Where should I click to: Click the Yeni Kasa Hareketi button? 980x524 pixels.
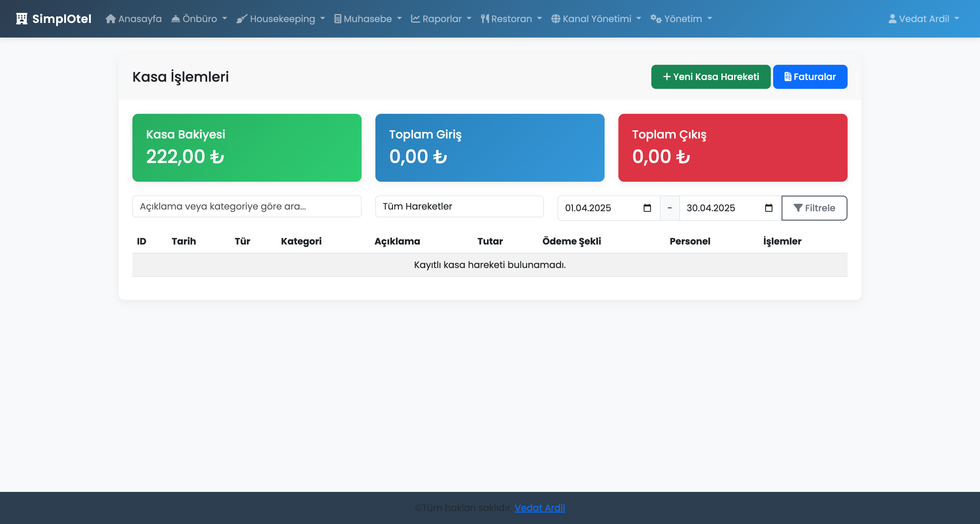[x=710, y=77]
